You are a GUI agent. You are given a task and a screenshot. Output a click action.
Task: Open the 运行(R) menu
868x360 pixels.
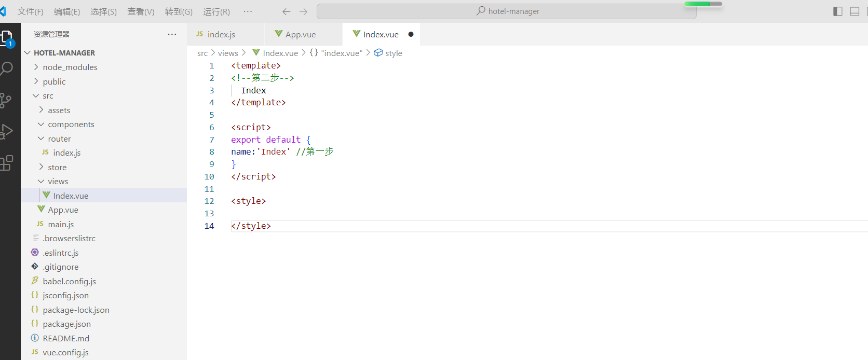216,11
